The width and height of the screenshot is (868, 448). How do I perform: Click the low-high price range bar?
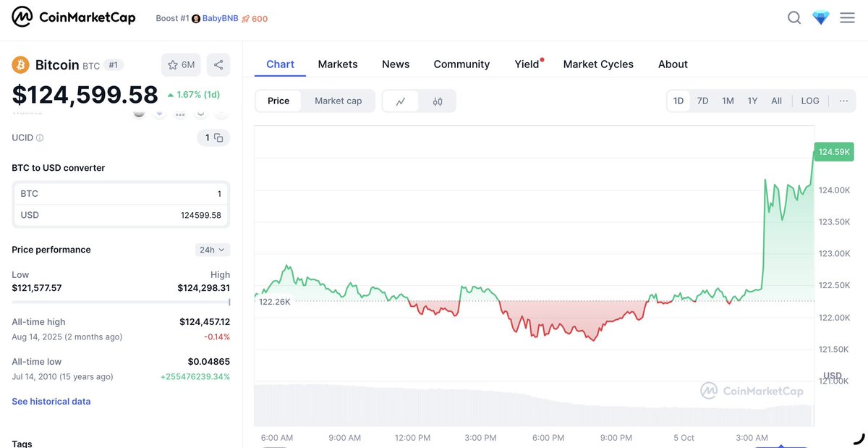[121, 302]
